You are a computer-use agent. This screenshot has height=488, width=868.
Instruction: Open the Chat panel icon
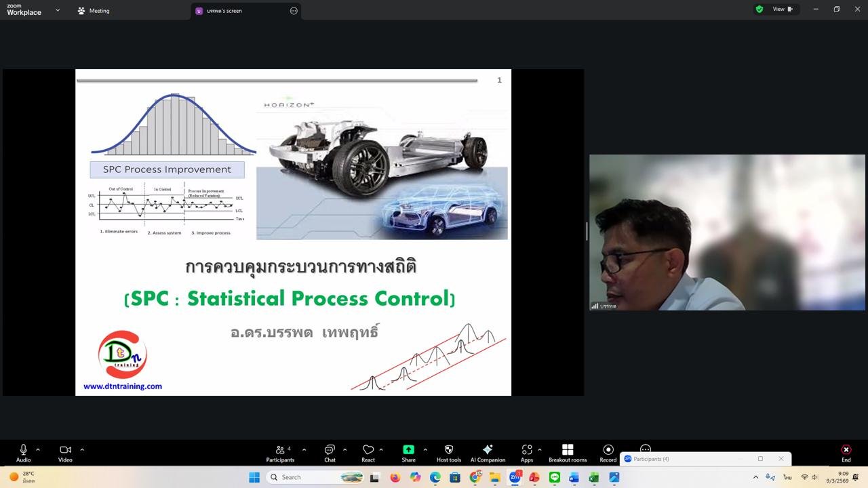click(x=330, y=450)
